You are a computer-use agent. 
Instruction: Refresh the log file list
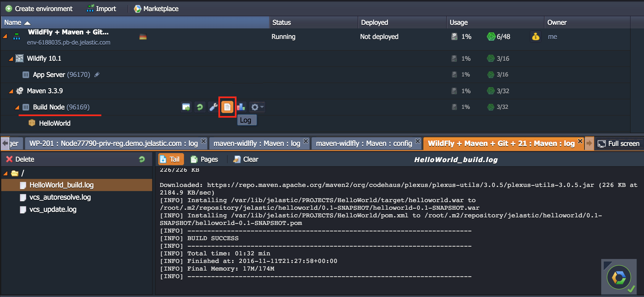[142, 159]
